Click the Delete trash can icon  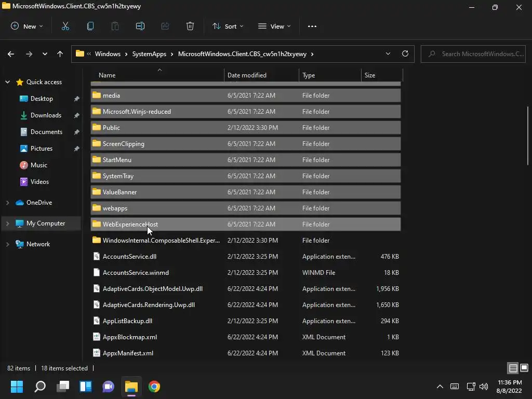[190, 26]
